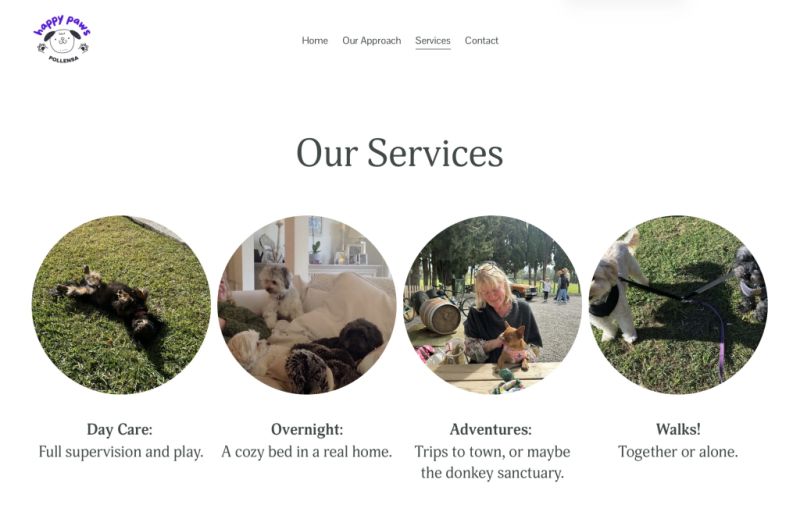Click the Trips to town caption line
The image size is (800, 508).
click(492, 452)
